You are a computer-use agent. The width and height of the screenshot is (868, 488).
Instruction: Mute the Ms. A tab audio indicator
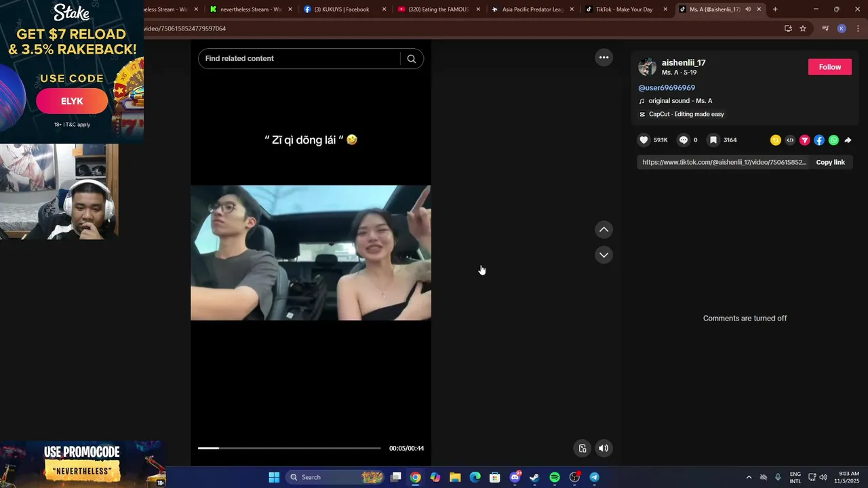click(x=748, y=9)
